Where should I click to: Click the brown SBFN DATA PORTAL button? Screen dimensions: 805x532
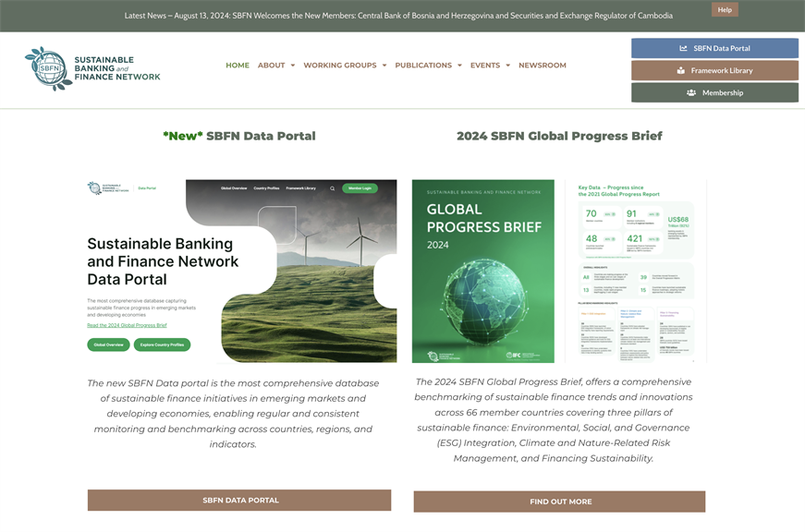click(x=239, y=501)
